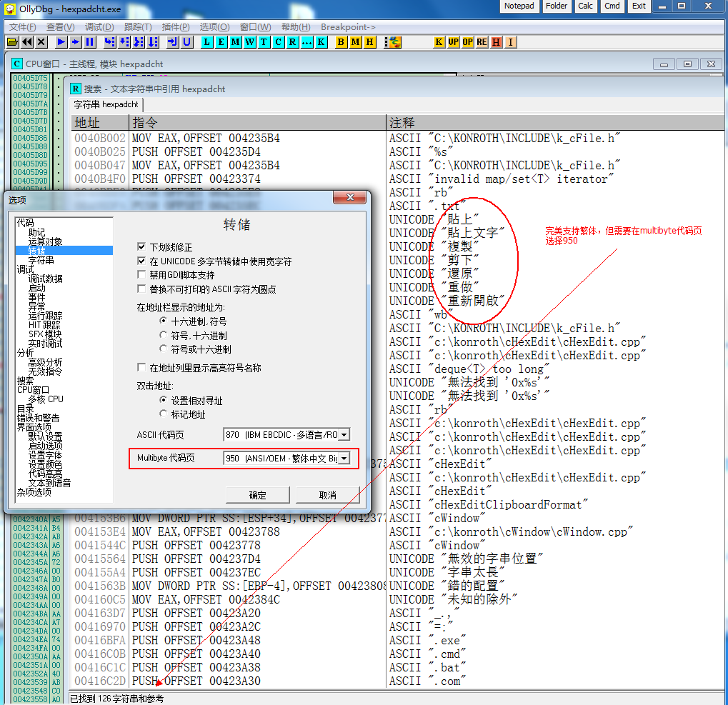Open the Windows (W) toolbar icon
Viewport: 728px width, 705px height.
click(250, 42)
